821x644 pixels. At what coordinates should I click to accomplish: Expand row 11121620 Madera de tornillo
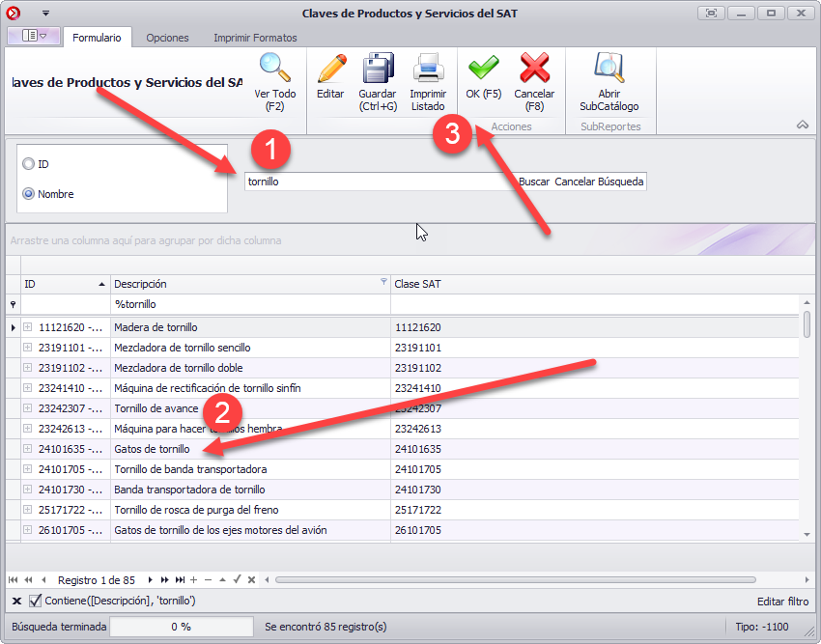(x=28, y=327)
